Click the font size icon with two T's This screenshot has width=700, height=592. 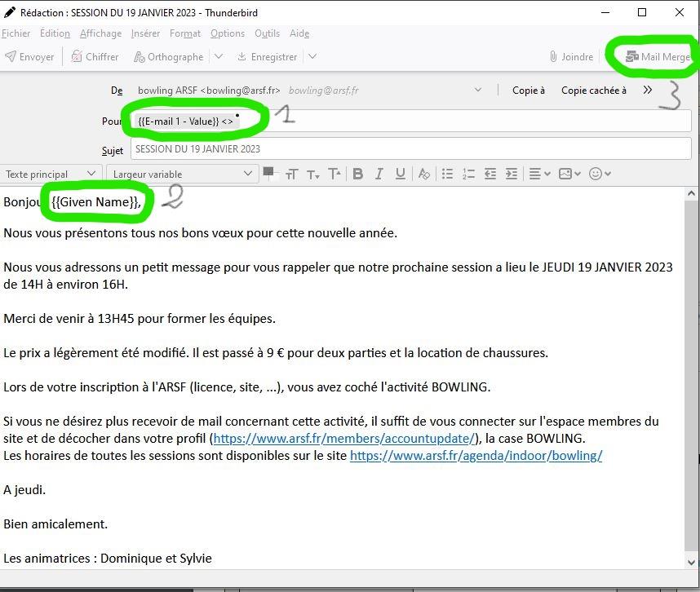point(291,174)
